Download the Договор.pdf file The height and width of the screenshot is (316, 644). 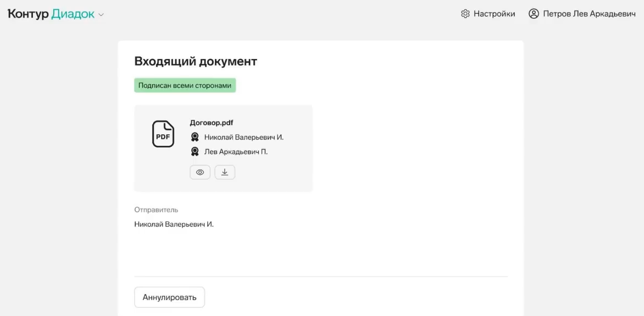pos(225,173)
